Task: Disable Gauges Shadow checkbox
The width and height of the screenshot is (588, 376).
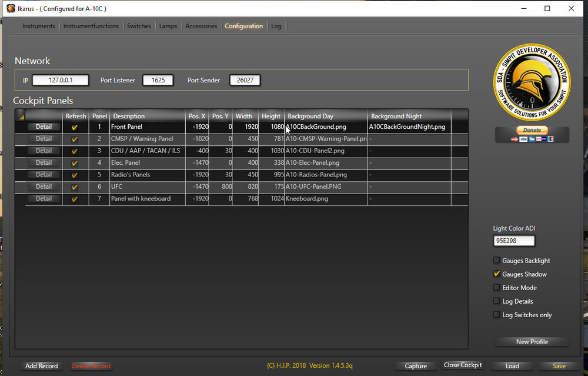Action: pyautogui.click(x=496, y=274)
